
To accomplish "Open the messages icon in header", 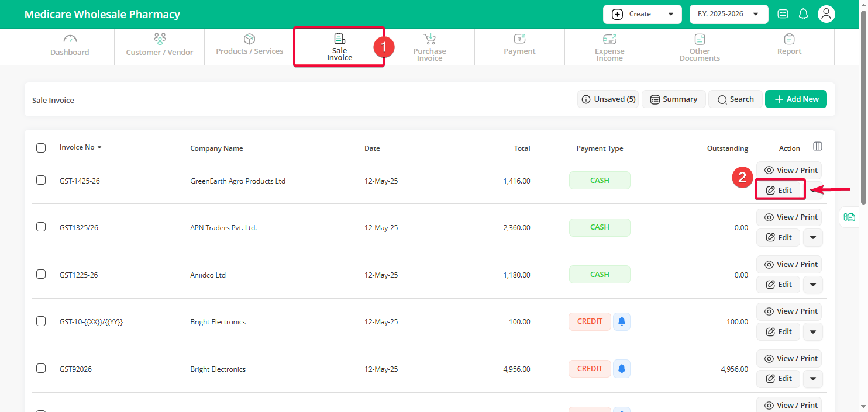I will [783, 14].
